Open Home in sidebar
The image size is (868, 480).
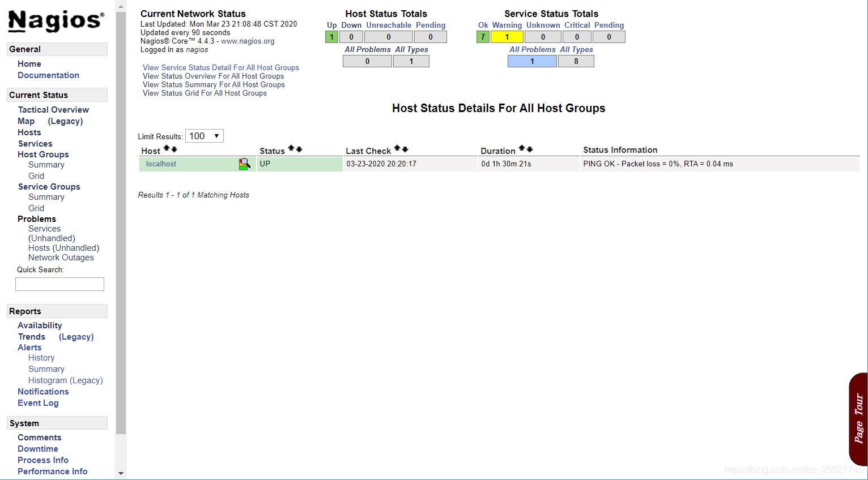tap(29, 64)
